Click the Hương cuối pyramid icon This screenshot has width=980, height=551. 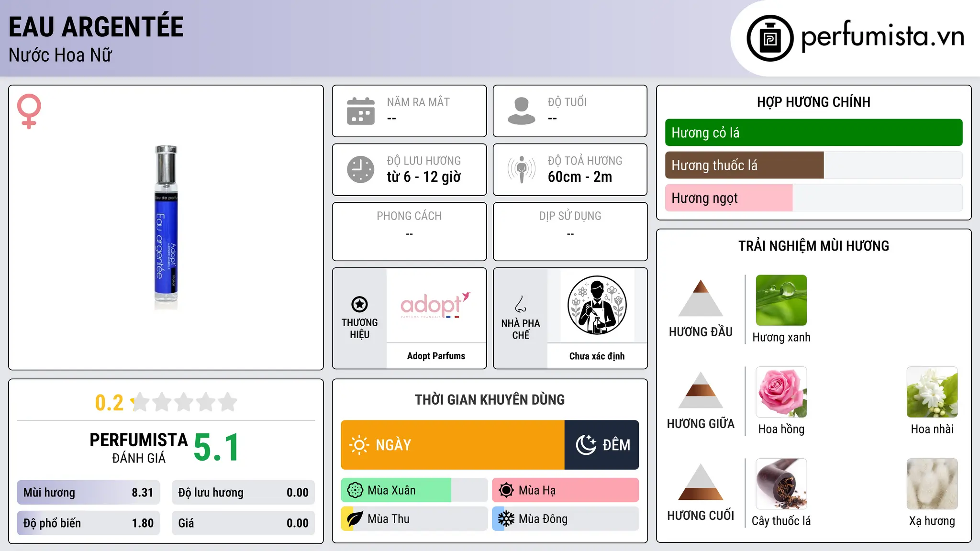(x=701, y=482)
